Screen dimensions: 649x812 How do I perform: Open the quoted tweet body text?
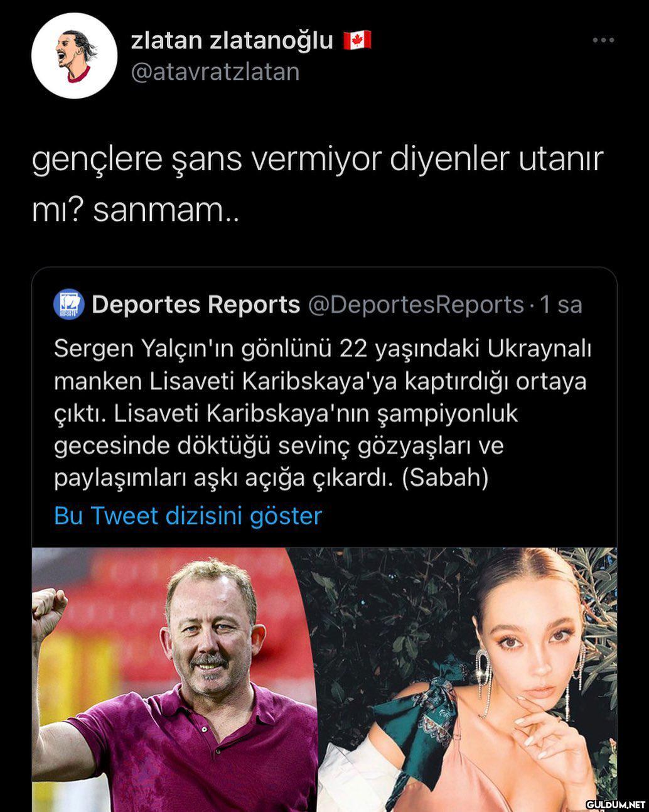(x=323, y=413)
